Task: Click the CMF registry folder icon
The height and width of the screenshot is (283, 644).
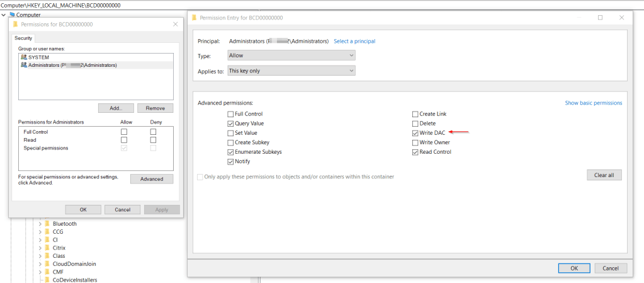Action: [47, 272]
